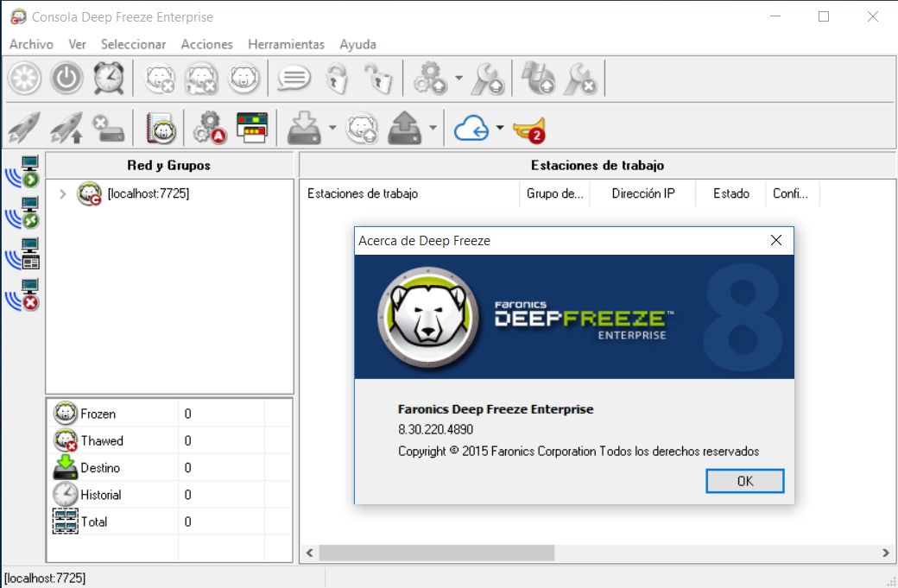
Task: Open notifications via the trumpet icon badge 2
Action: pyautogui.click(x=529, y=128)
